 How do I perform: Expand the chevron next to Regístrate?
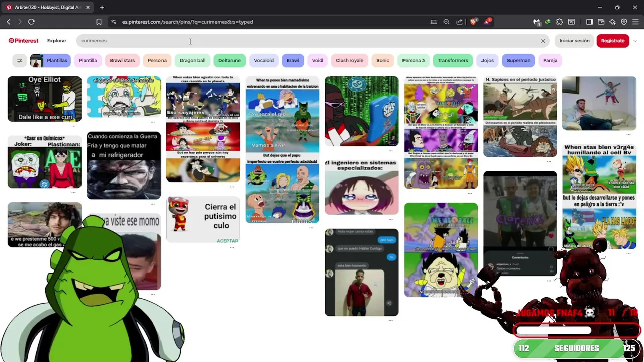tap(635, 41)
